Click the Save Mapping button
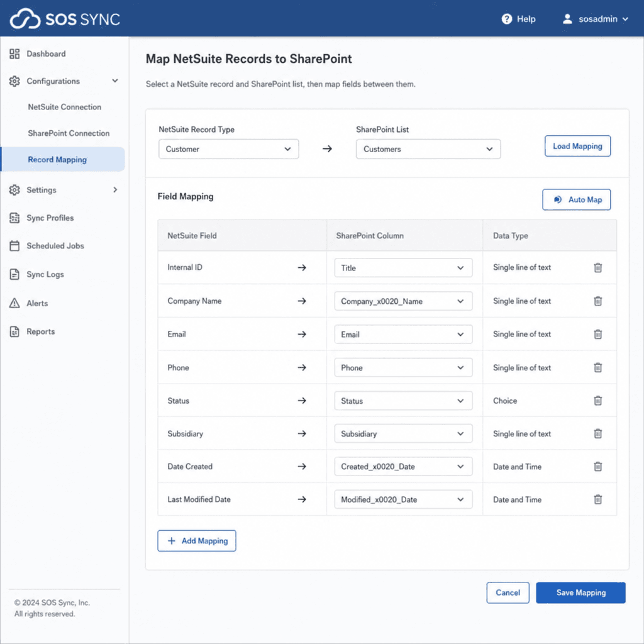Screen dimensions: 644x644 click(580, 592)
